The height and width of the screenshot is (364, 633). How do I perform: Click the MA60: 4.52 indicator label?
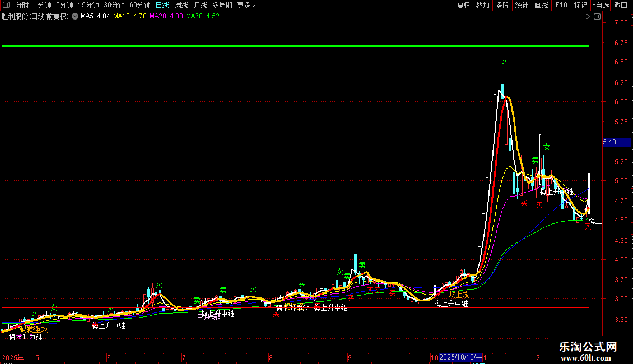203,17
